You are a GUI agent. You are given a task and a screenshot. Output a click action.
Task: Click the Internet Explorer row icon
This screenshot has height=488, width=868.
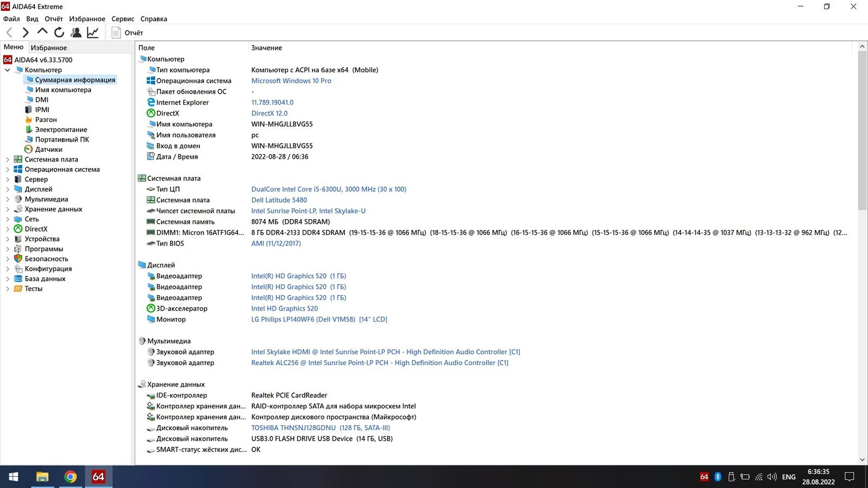(151, 102)
